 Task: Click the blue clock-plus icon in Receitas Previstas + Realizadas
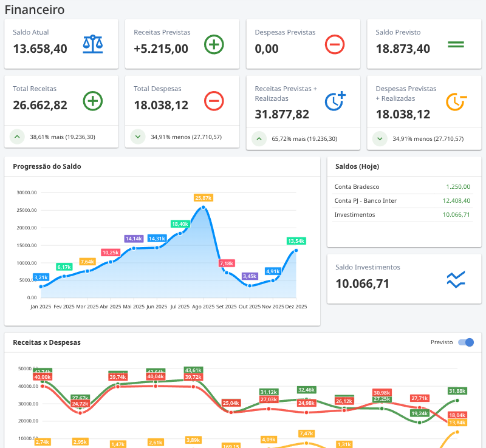[335, 101]
